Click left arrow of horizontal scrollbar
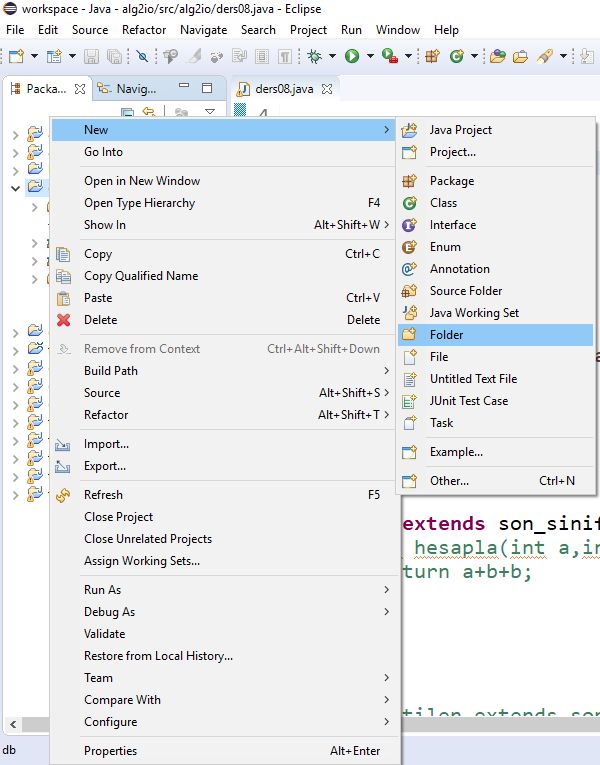This screenshot has height=765, width=600. coord(13,725)
